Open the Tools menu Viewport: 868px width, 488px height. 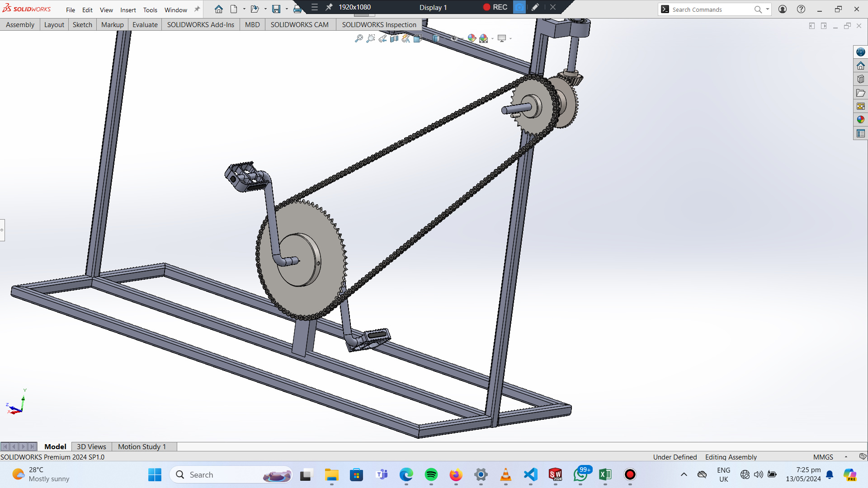[150, 10]
